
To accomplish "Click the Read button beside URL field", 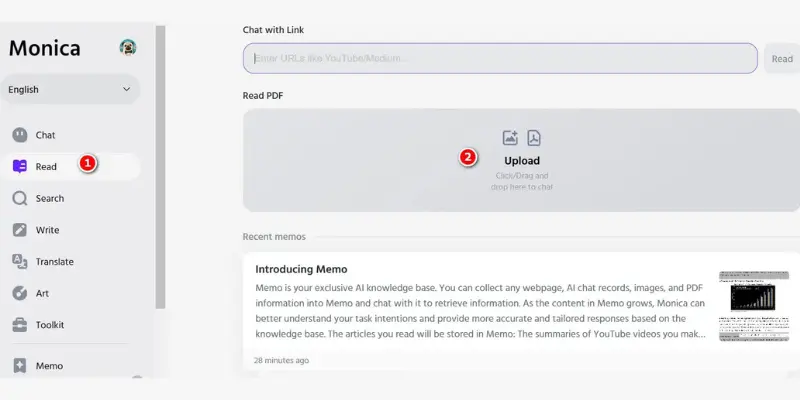I will (x=782, y=59).
